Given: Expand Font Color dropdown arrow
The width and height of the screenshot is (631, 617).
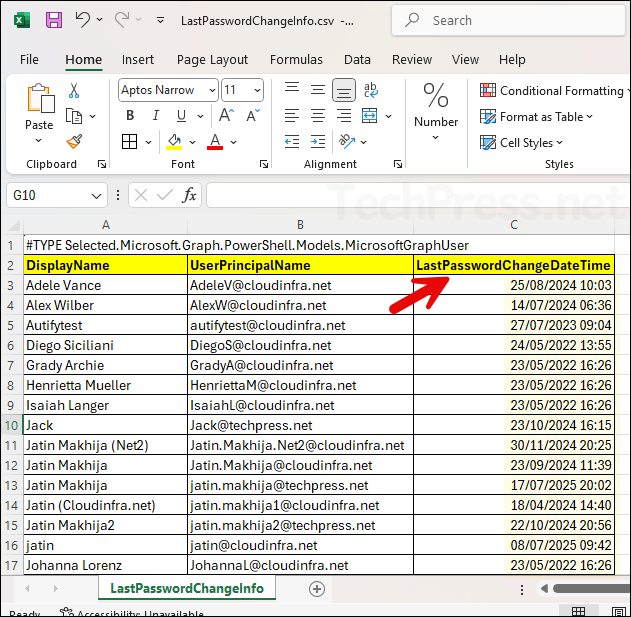Looking at the screenshot, I should [x=233, y=142].
